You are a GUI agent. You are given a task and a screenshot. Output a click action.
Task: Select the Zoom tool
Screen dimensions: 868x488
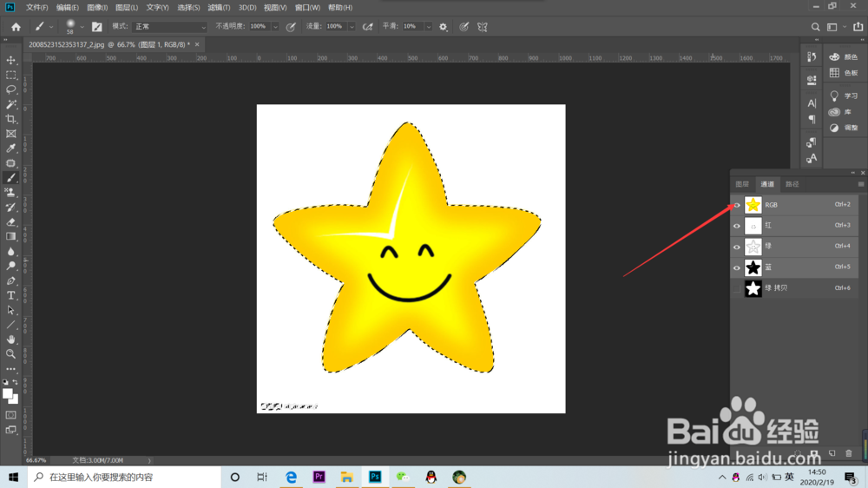(10, 354)
